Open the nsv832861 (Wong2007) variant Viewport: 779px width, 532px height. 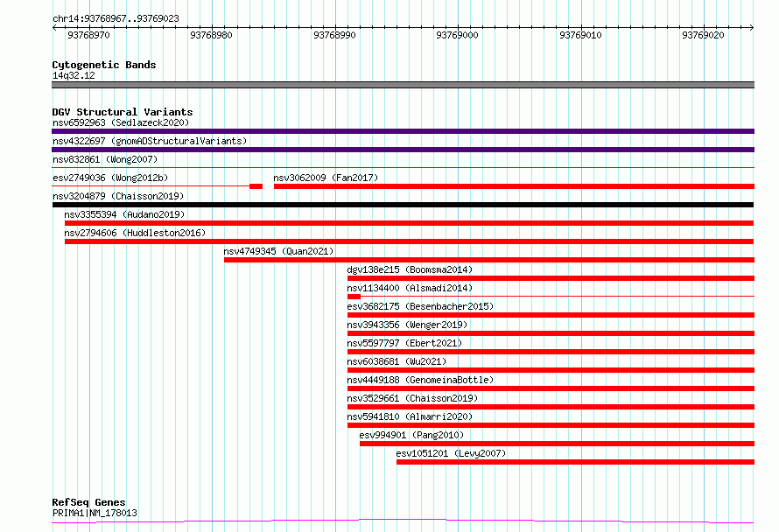[105, 159]
